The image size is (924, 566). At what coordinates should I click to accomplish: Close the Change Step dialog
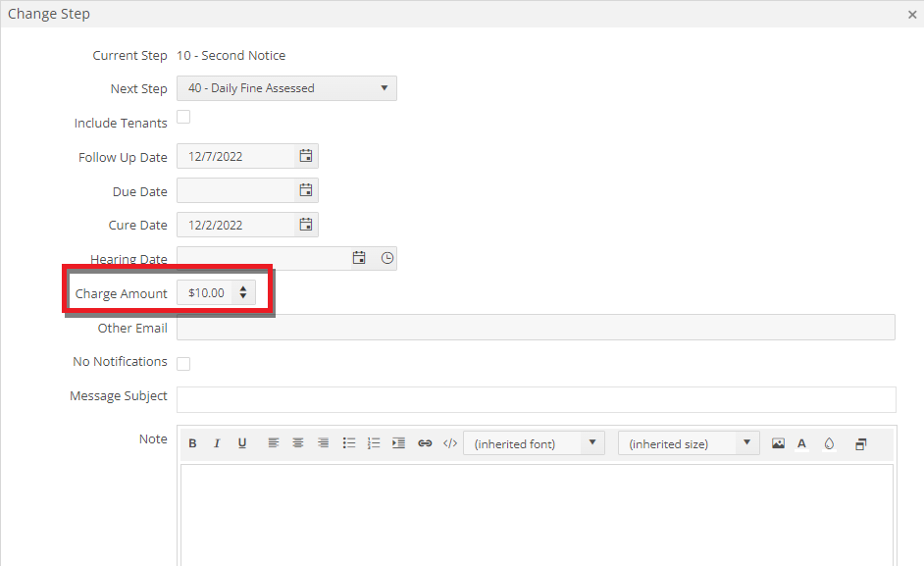pos(912,15)
